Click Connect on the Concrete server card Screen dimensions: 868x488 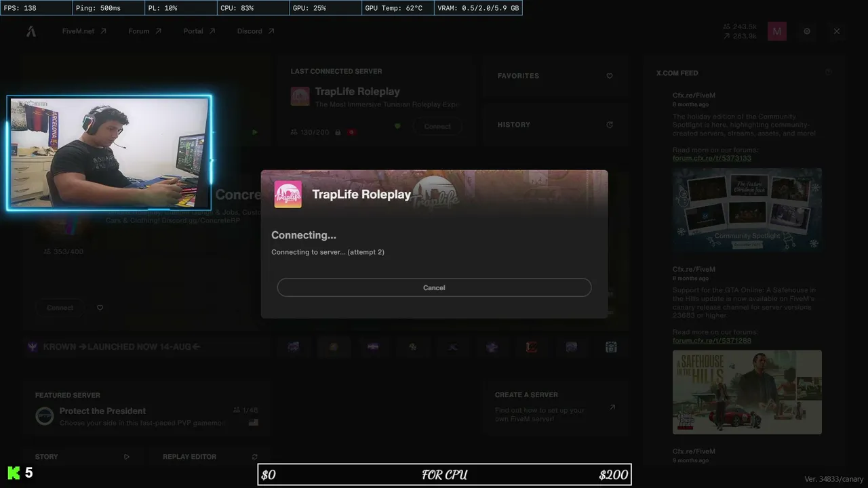(x=60, y=308)
